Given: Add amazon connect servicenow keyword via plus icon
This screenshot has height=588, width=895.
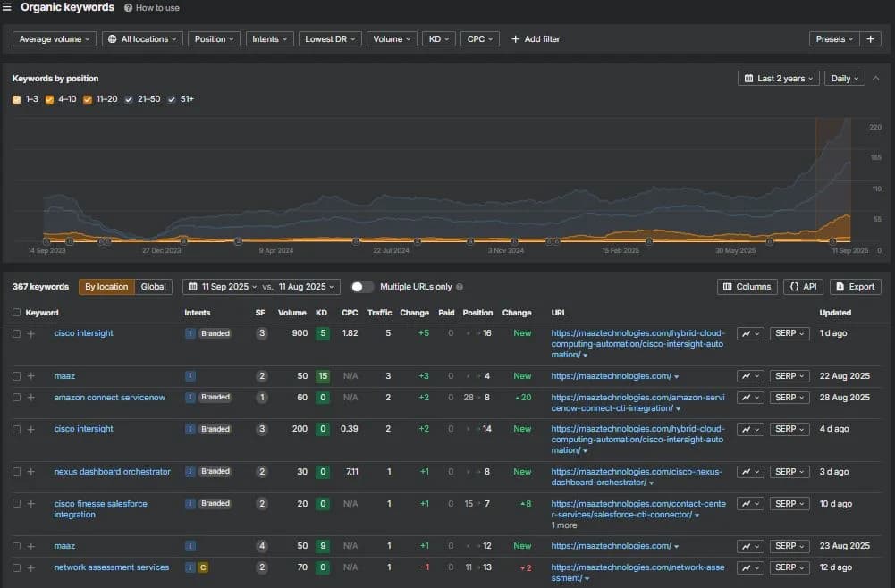Looking at the screenshot, I should pos(30,398).
